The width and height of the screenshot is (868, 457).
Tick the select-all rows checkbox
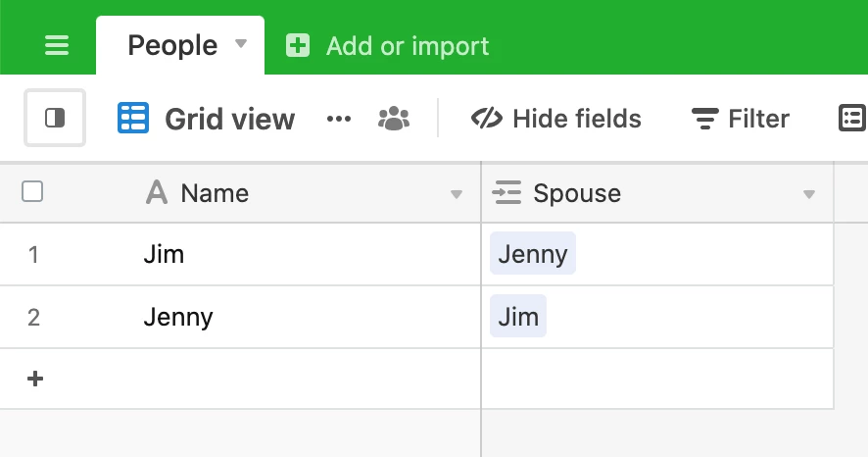(x=32, y=191)
